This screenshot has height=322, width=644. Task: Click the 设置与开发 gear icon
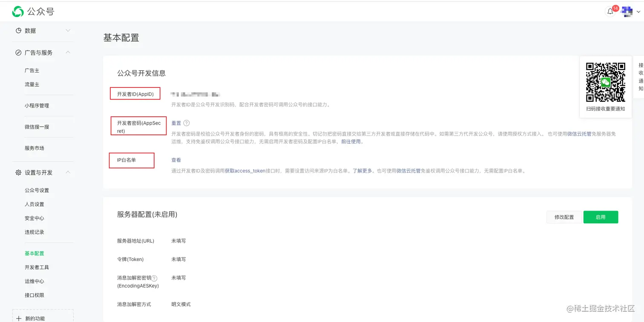click(18, 173)
